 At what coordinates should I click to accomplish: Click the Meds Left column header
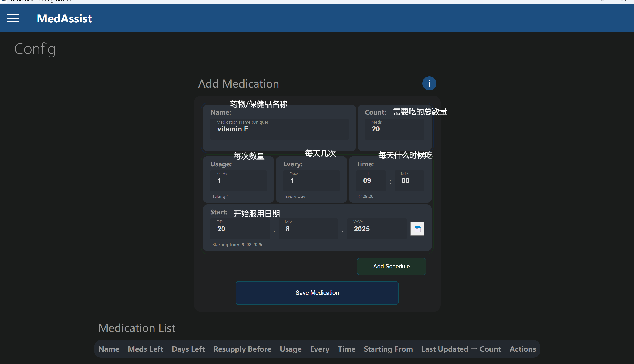pyautogui.click(x=146, y=349)
